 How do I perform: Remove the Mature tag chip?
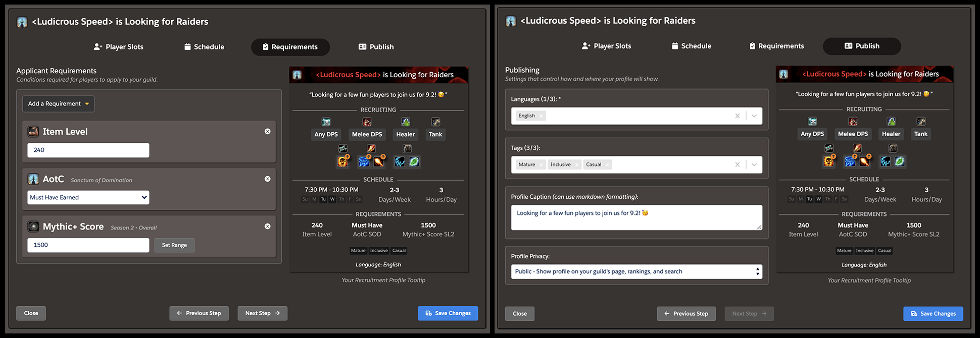(542, 165)
